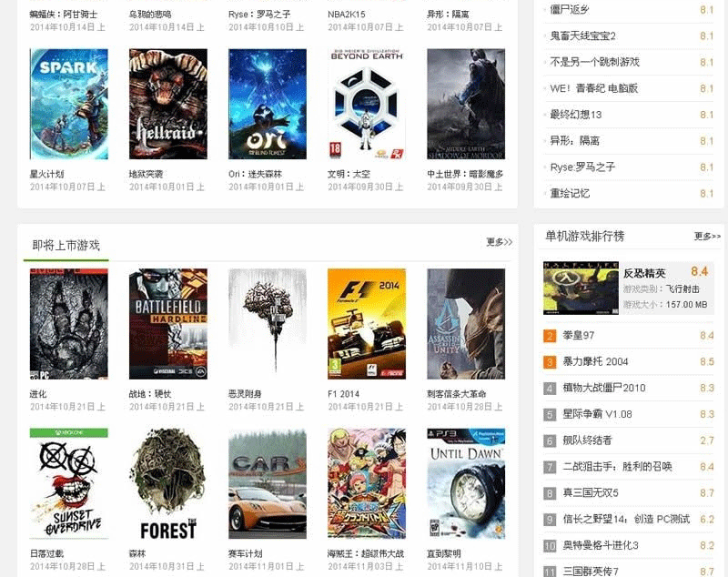Open rank 2 拳皇97 entry
The width and height of the screenshot is (728, 577).
click(579, 335)
